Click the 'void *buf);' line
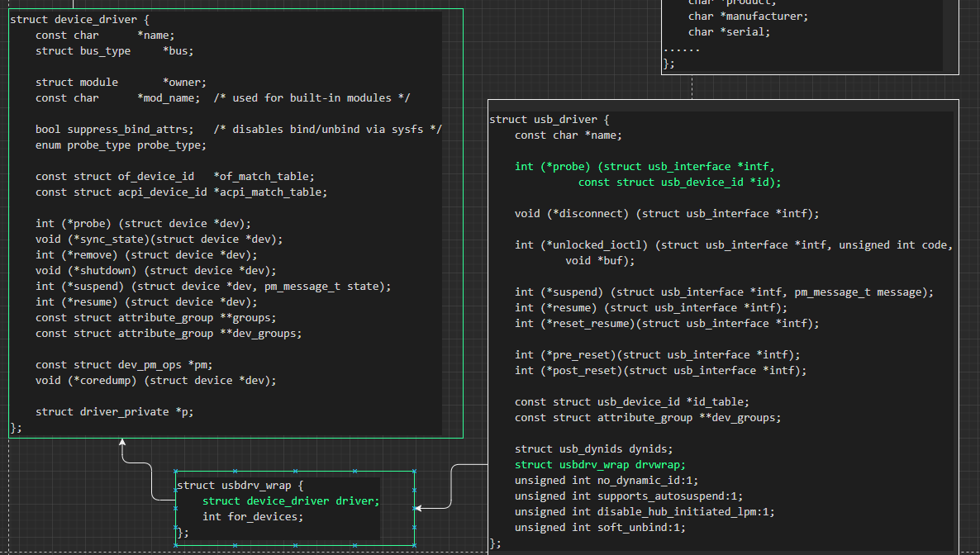 click(x=600, y=261)
